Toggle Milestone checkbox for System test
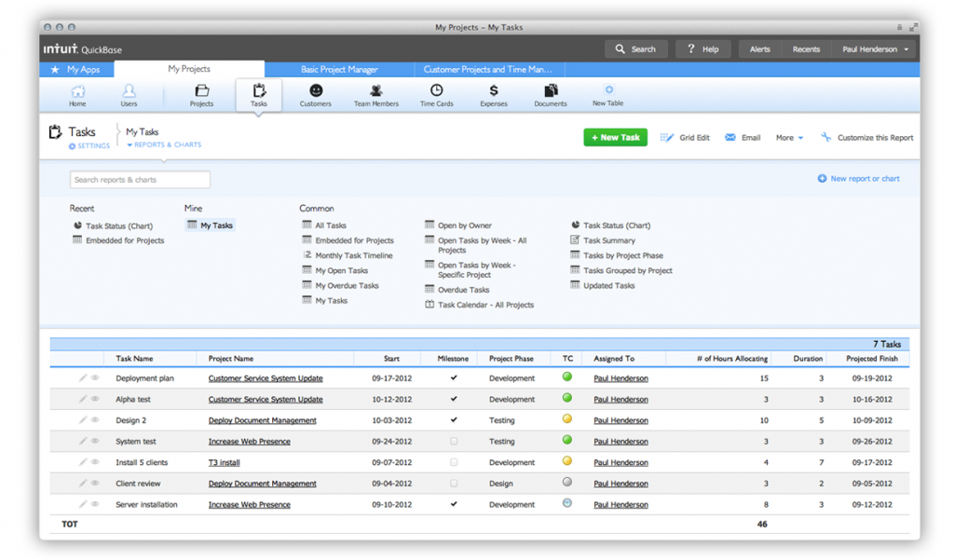Screen dimensions: 954x560 click(x=454, y=442)
